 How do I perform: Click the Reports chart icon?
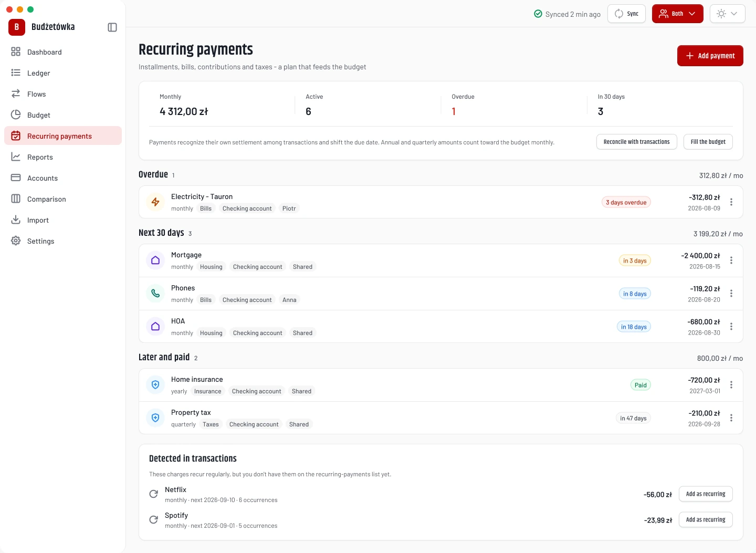(16, 157)
